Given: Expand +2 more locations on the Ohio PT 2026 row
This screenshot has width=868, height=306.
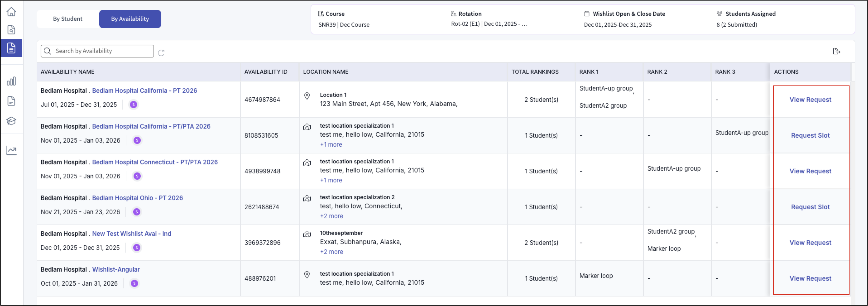Looking at the screenshot, I should pyautogui.click(x=331, y=216).
